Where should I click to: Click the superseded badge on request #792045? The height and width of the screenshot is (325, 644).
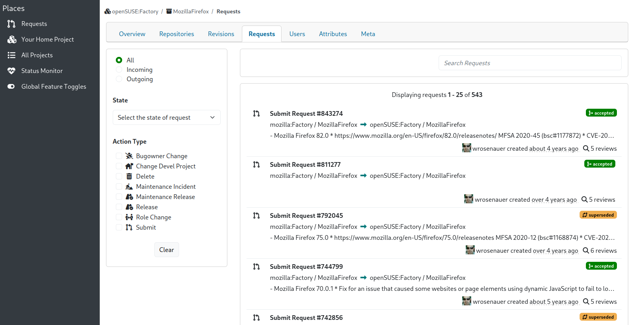(598, 215)
